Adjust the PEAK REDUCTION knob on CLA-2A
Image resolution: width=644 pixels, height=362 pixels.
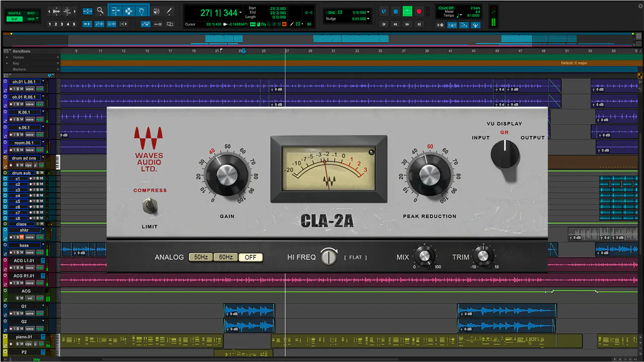point(429,176)
